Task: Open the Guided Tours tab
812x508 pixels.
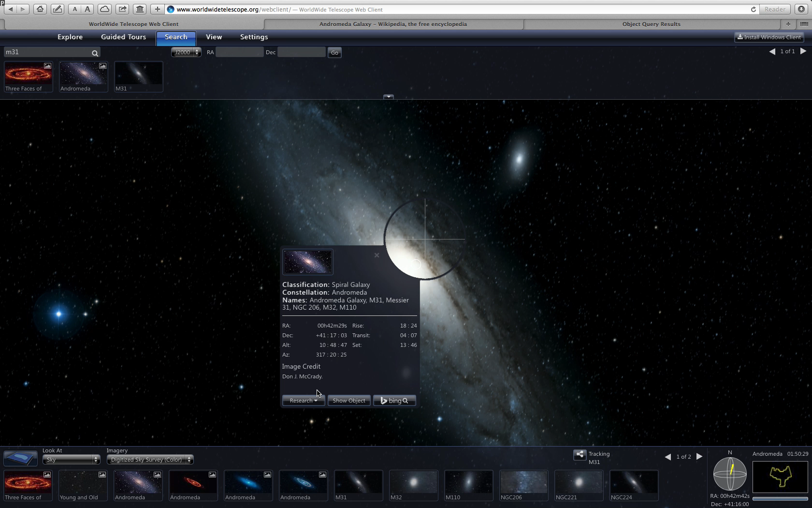Action: (x=123, y=37)
